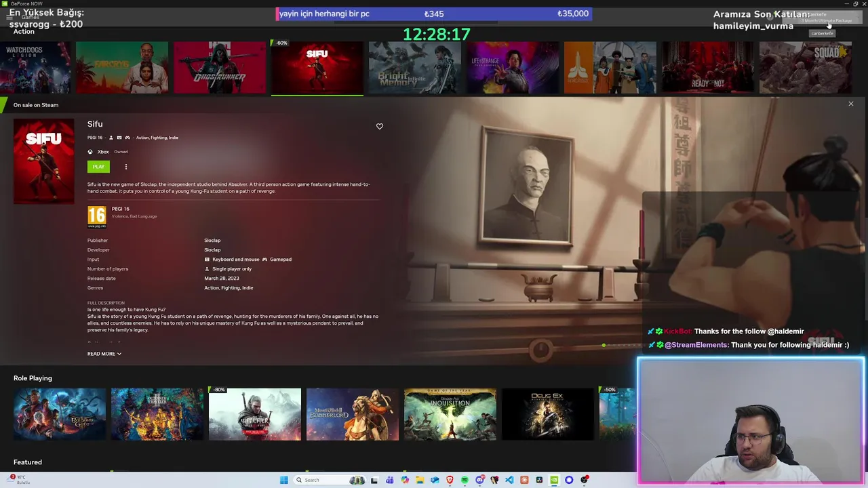Viewport: 868px width, 488px height.
Task: Select the Watch Dogs Legion tile
Action: tap(35, 68)
